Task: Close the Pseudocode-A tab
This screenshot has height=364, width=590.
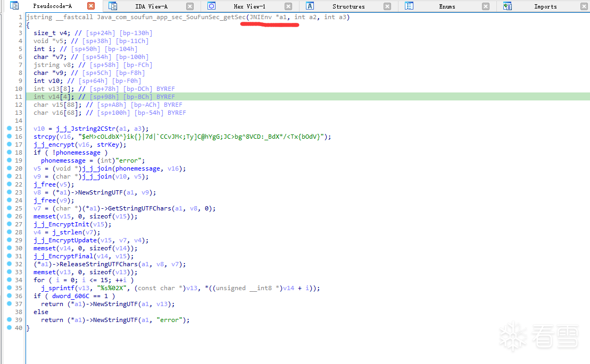Action: (90, 6)
